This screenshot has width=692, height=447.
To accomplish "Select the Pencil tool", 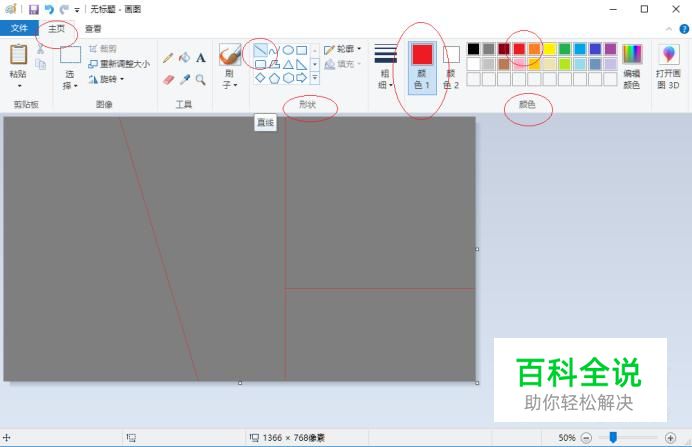I will [x=168, y=58].
